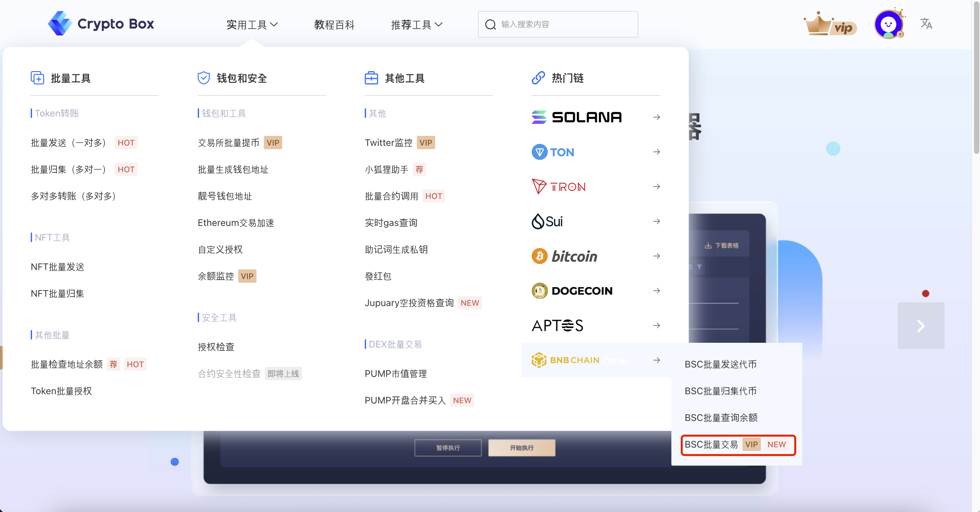Expand the Solana submenu arrow
The height and width of the screenshot is (512, 980).
click(x=656, y=117)
